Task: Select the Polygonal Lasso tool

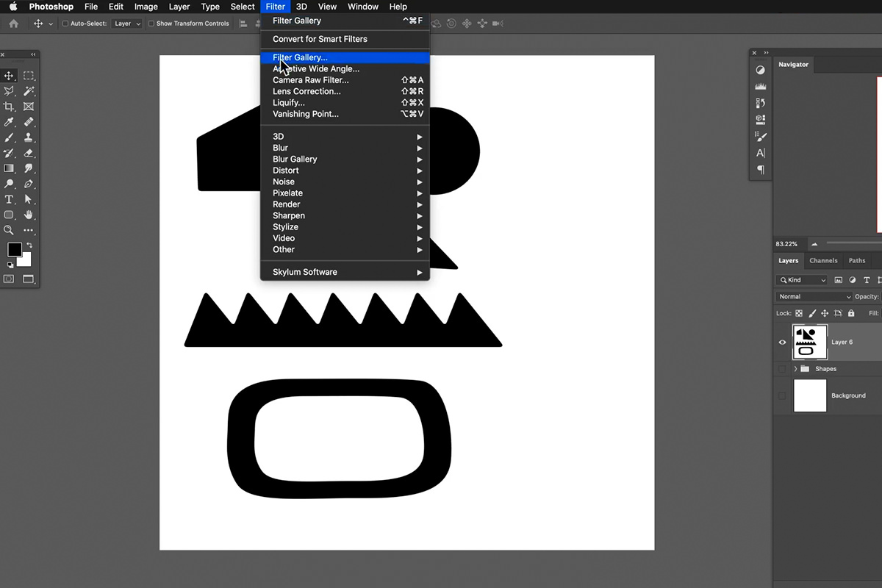Action: [9, 91]
